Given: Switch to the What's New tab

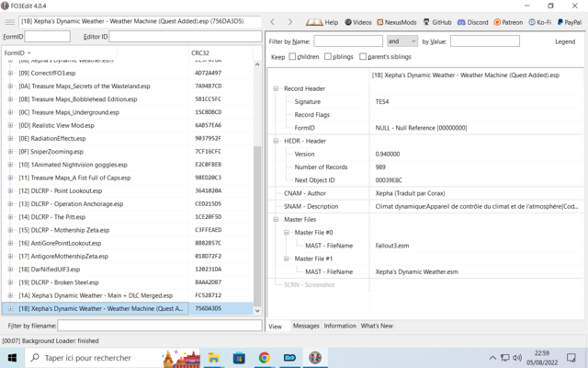Looking at the screenshot, I should [377, 326].
